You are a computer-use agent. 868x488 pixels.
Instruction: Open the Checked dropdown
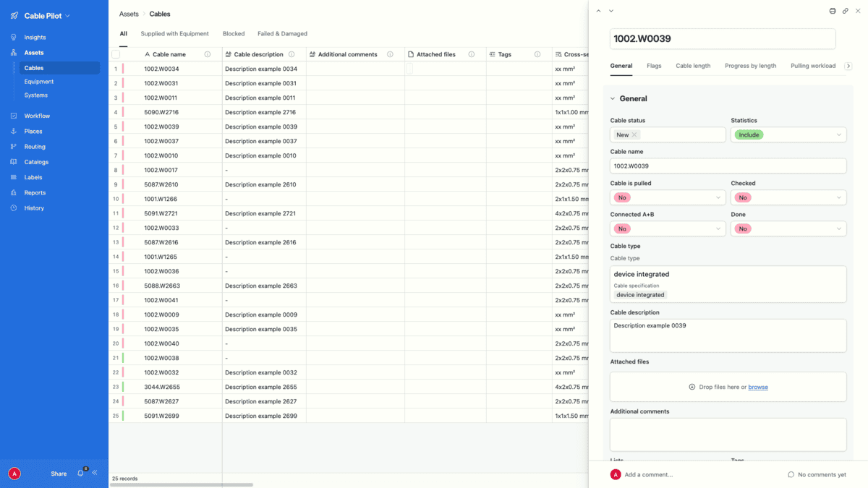[x=788, y=197]
